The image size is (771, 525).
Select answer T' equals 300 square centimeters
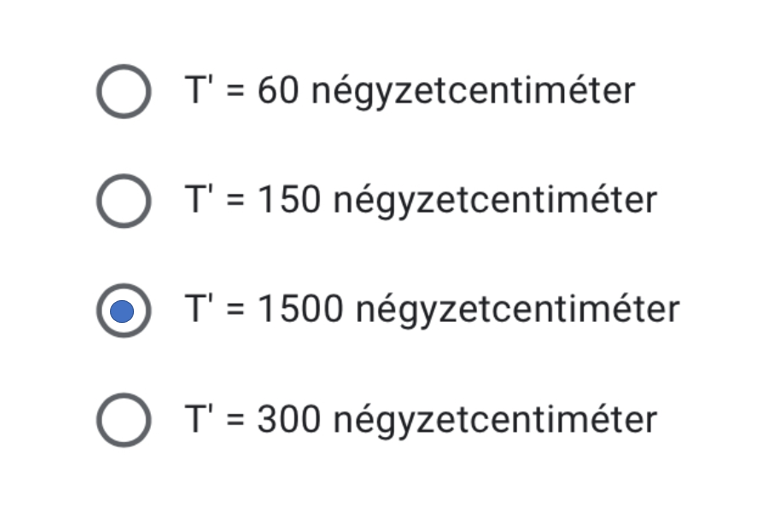(124, 420)
